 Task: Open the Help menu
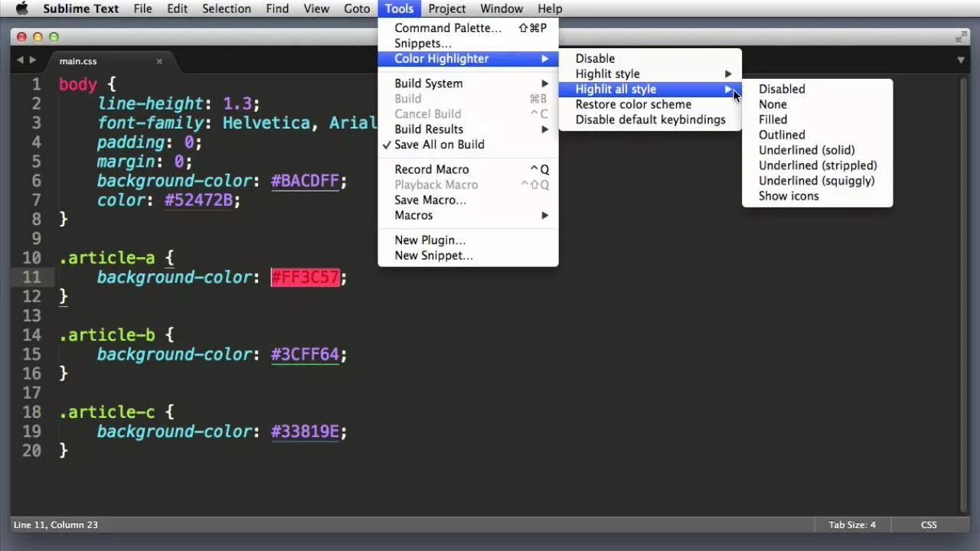[550, 8]
